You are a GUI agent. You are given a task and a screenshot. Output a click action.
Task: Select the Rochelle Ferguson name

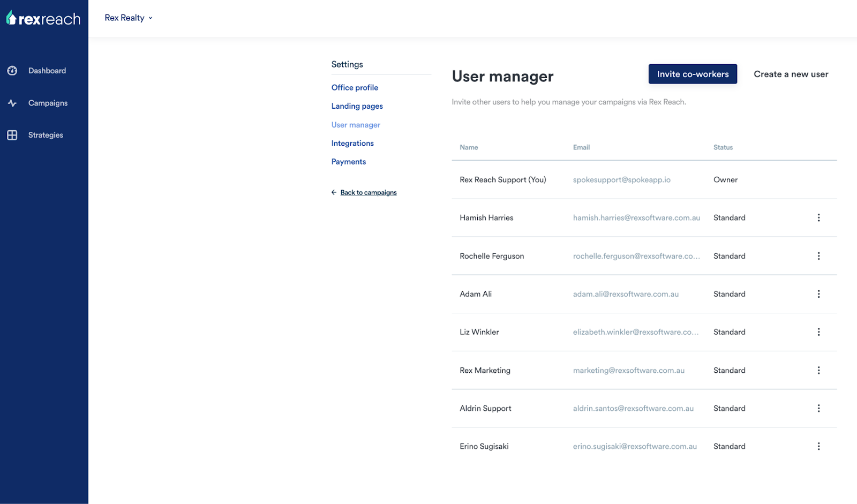click(x=492, y=256)
